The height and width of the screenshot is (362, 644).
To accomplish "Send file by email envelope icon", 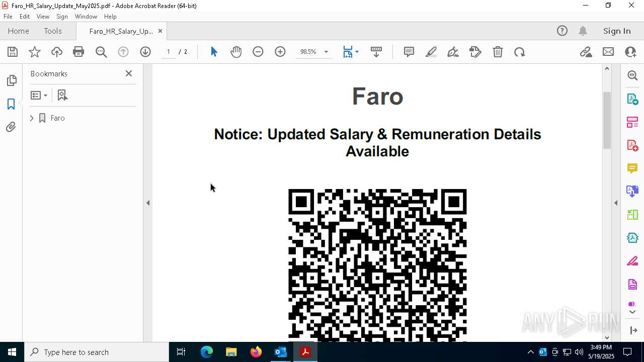I will pyautogui.click(x=608, y=52).
